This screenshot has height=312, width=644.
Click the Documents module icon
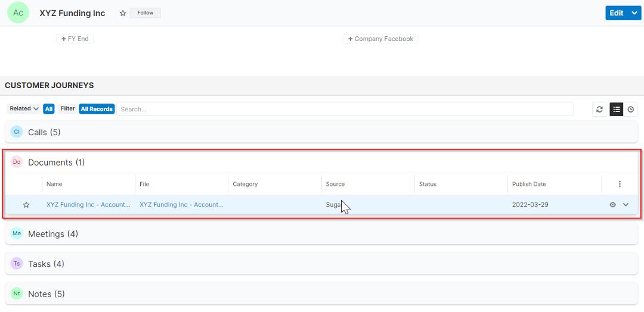click(x=17, y=162)
